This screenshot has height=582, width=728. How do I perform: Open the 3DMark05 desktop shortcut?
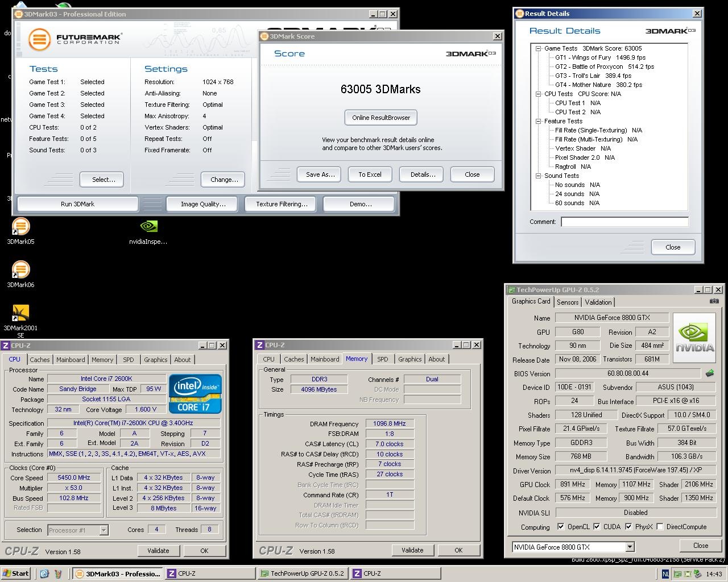(20, 227)
